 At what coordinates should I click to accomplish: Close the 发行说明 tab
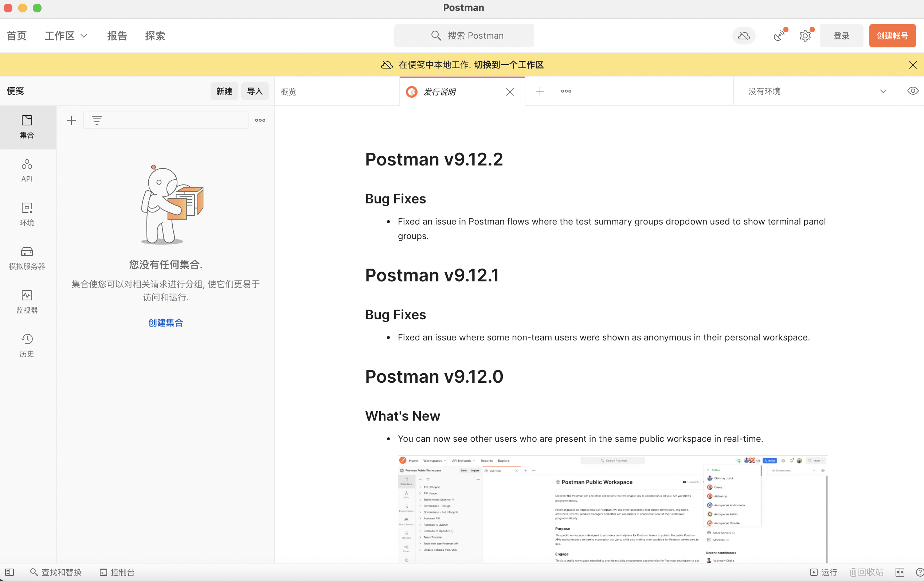click(510, 92)
